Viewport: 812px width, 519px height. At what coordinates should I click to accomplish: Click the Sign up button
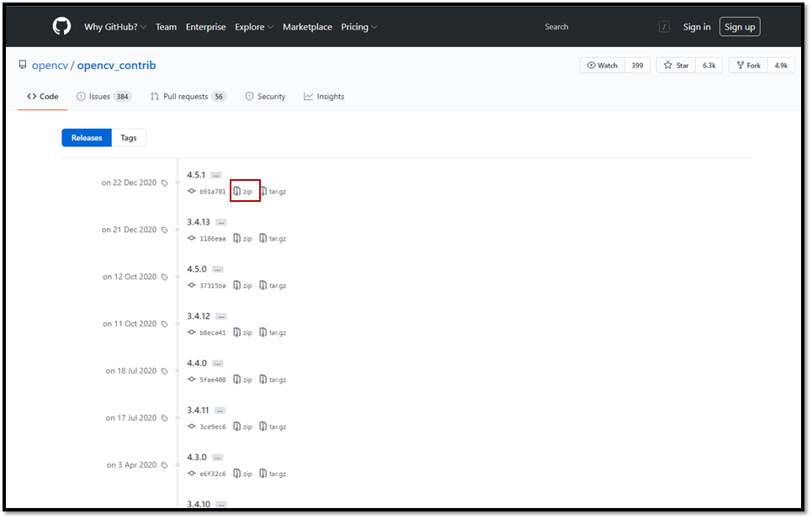point(740,27)
